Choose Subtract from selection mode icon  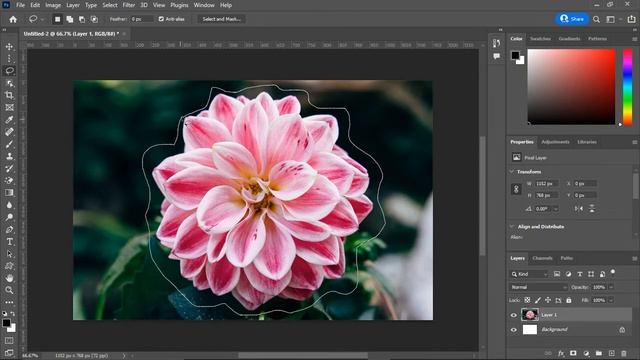pos(82,19)
